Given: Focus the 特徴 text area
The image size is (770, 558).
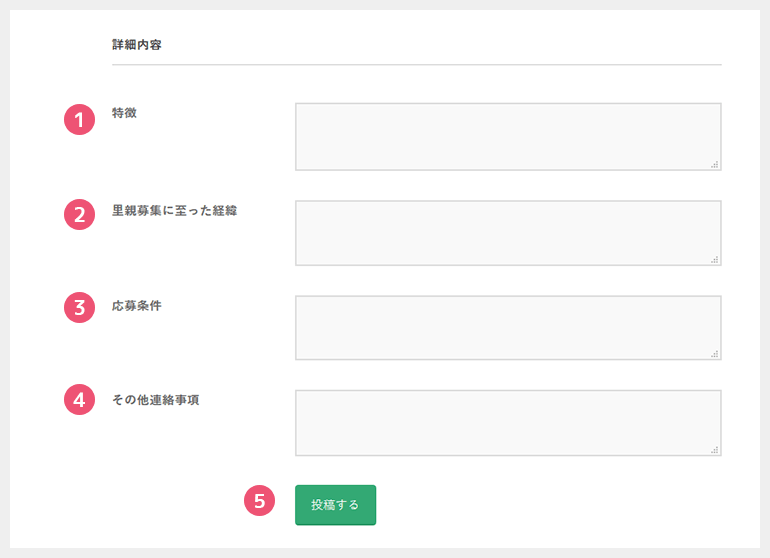Looking at the screenshot, I should pos(507,136).
